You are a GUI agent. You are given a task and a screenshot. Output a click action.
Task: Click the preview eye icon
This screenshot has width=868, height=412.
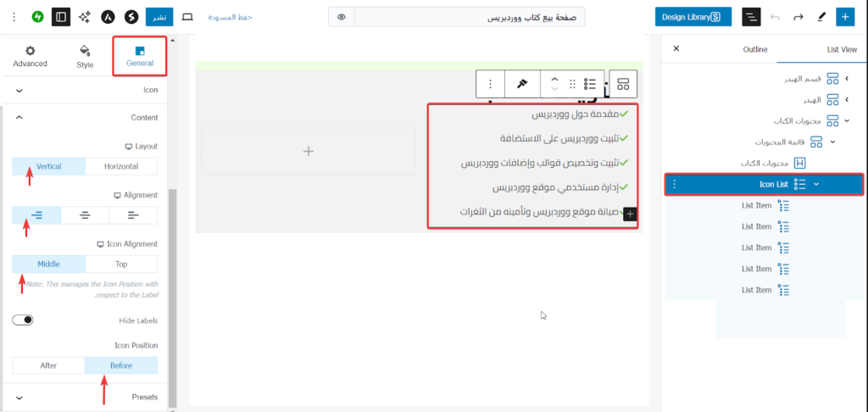[x=341, y=17]
